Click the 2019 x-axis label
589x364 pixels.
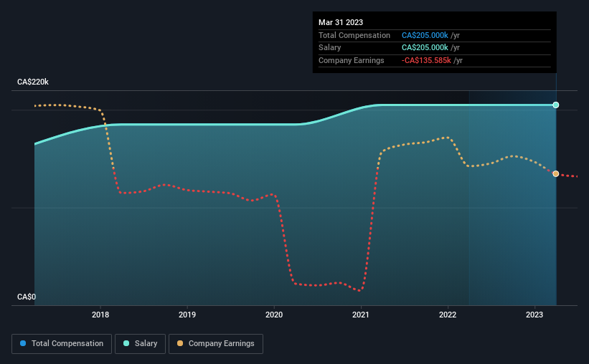coord(187,315)
